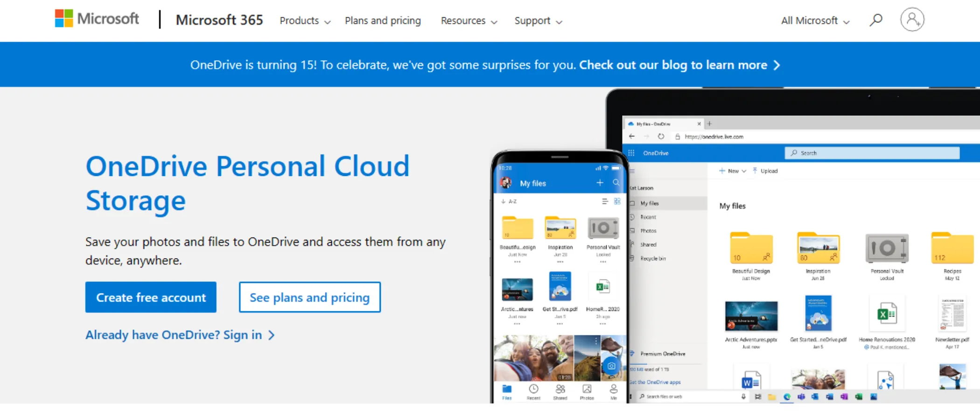980x420 pixels.
Task: Open the app launcher grid in OneDrive
Action: pos(631,153)
